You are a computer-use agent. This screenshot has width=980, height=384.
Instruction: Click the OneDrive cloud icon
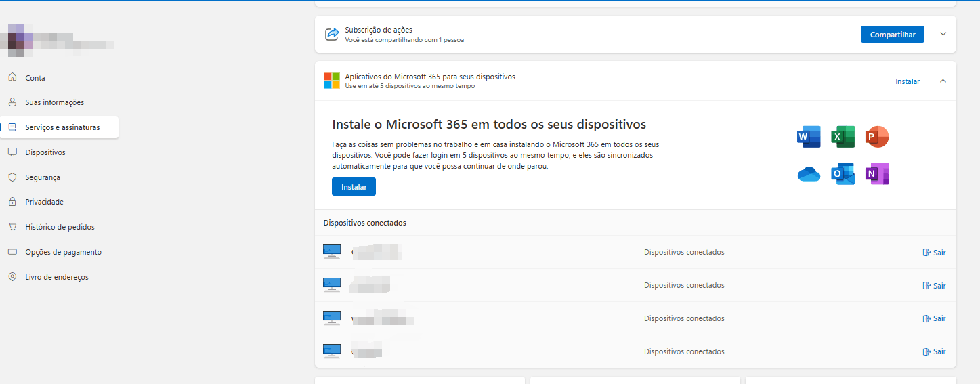[x=809, y=174]
